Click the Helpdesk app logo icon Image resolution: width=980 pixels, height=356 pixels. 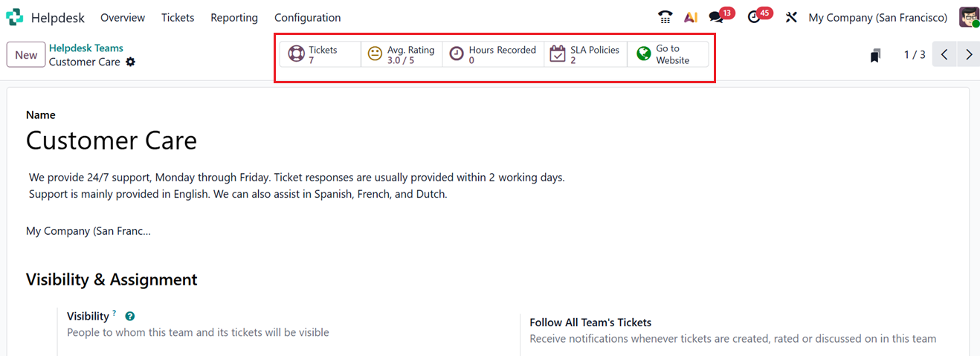tap(14, 17)
